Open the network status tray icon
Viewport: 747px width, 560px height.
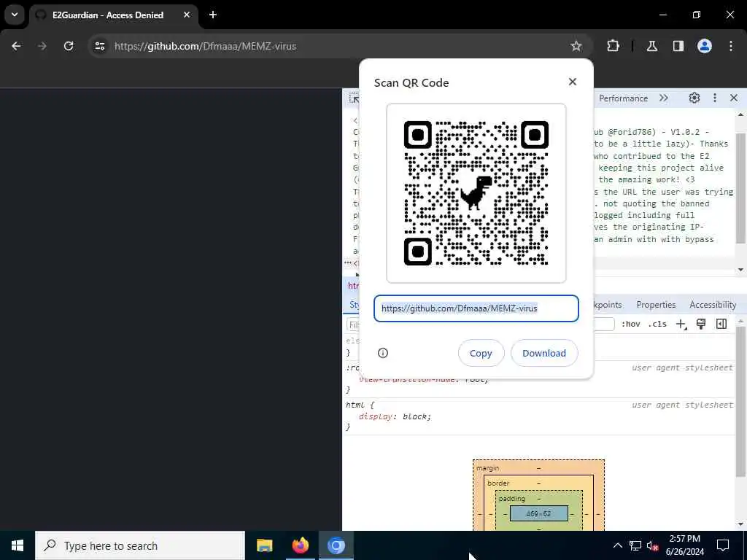coord(635,545)
